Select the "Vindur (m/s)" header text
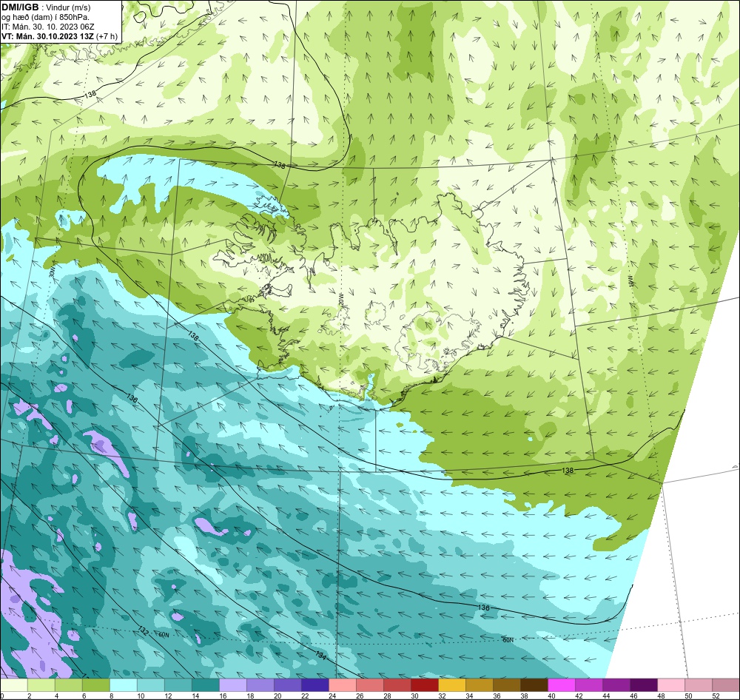 pos(69,7)
